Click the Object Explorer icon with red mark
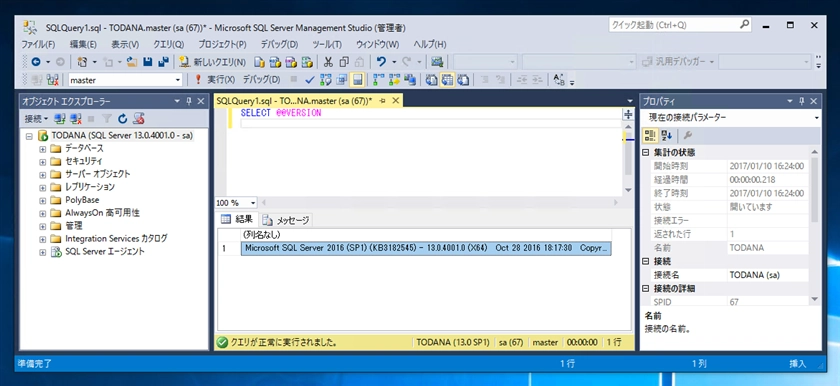Image resolution: width=840 pixels, height=386 pixels. pos(139,118)
